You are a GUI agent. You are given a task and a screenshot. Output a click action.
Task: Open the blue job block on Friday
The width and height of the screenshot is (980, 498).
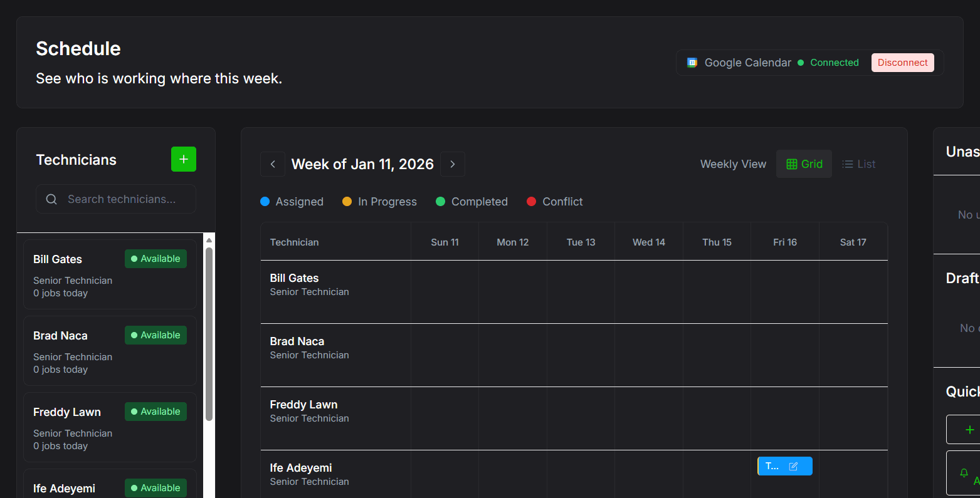772,466
